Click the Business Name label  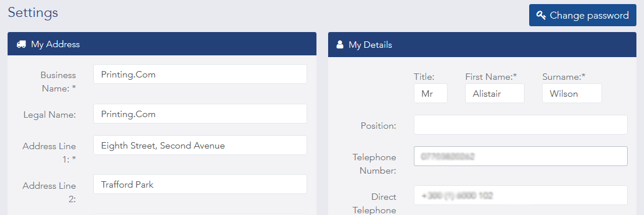(x=58, y=82)
